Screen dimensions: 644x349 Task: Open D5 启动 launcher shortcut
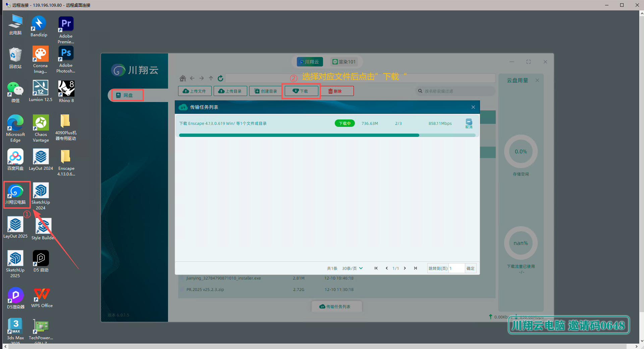(41, 261)
